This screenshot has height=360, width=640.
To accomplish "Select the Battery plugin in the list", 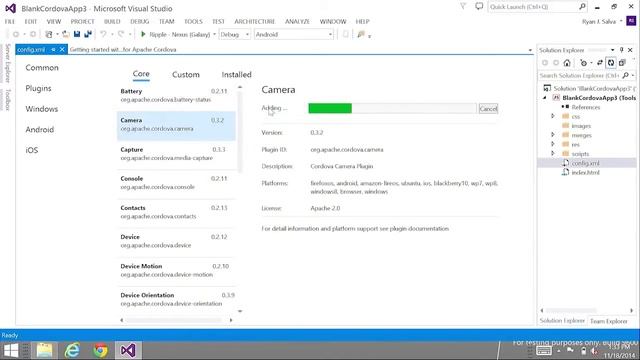I will 176,96.
